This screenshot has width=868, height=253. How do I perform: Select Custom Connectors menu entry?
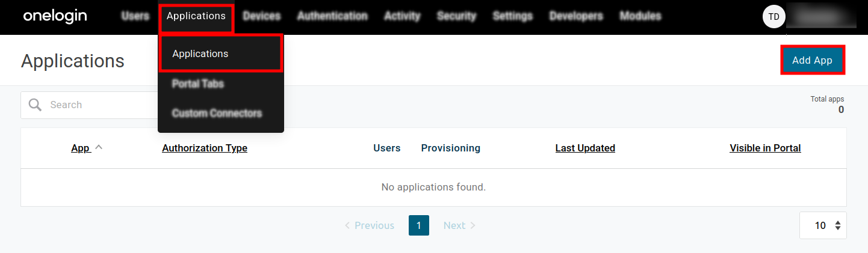(217, 113)
